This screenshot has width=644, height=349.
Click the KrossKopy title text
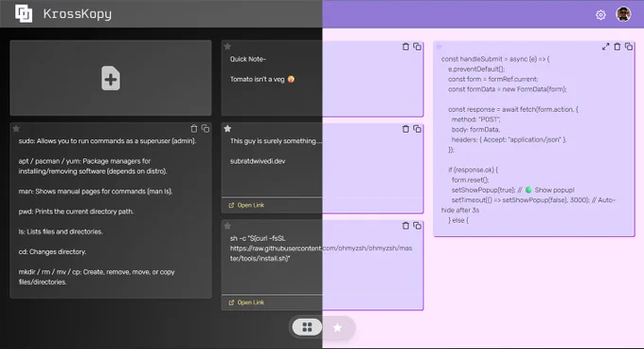(78, 14)
